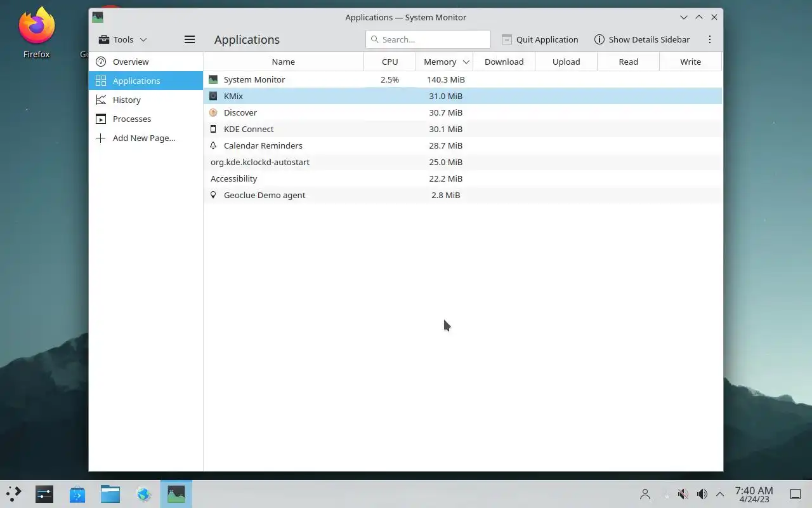This screenshot has width=812, height=508.
Task: Open the hamburger menu button
Action: pyautogui.click(x=189, y=39)
